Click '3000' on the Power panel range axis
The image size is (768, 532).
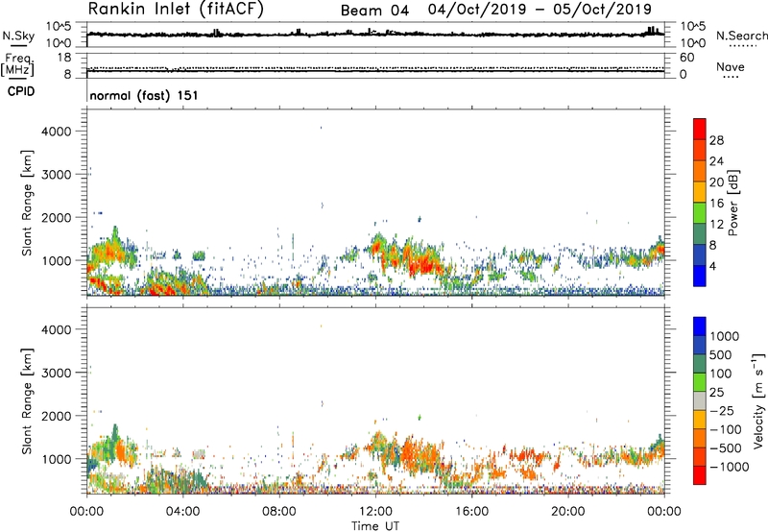[57, 175]
